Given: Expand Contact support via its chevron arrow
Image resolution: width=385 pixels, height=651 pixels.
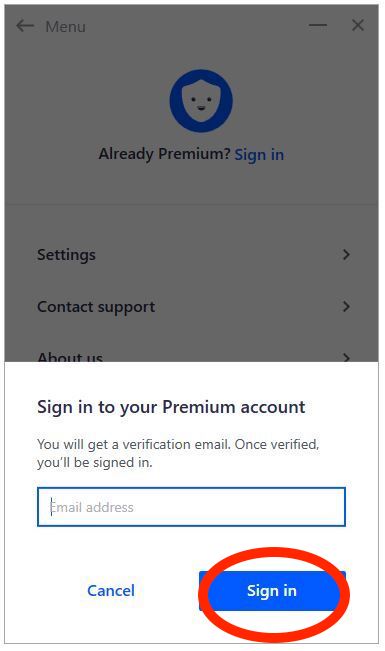Looking at the screenshot, I should [346, 307].
